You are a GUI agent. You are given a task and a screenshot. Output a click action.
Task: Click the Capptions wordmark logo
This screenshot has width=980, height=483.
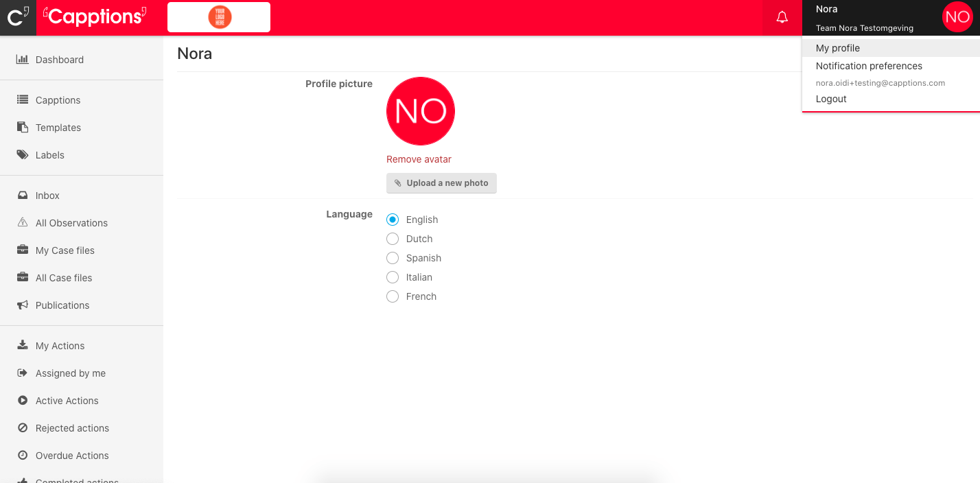tap(95, 16)
